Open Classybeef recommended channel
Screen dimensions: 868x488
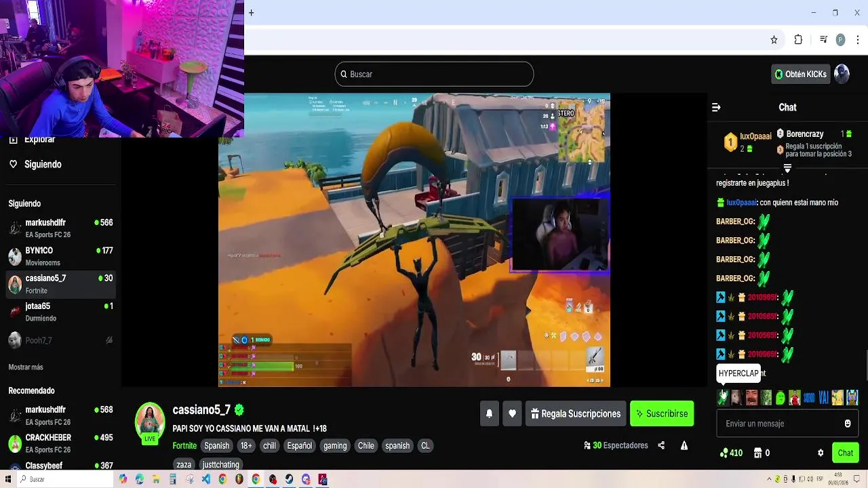point(60,466)
